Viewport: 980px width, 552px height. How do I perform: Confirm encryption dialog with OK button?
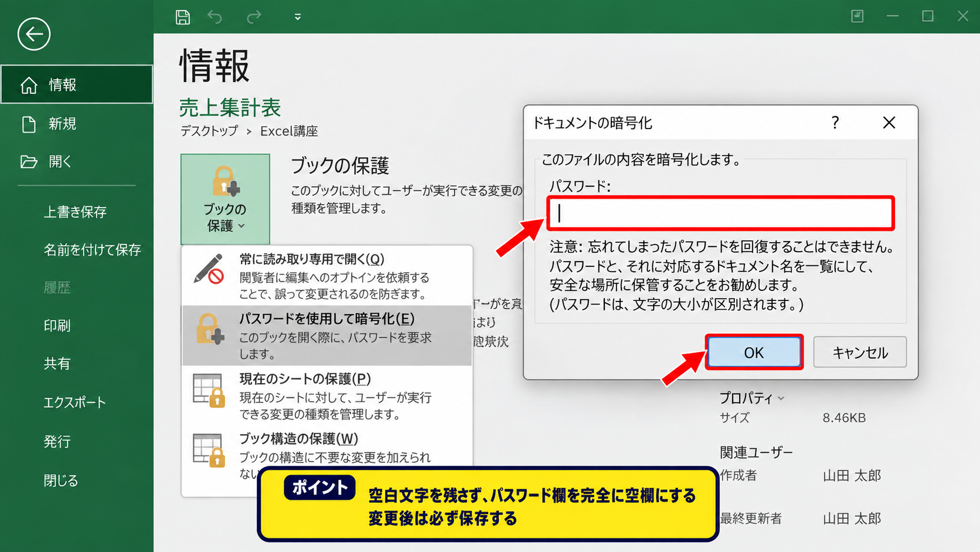tap(754, 353)
